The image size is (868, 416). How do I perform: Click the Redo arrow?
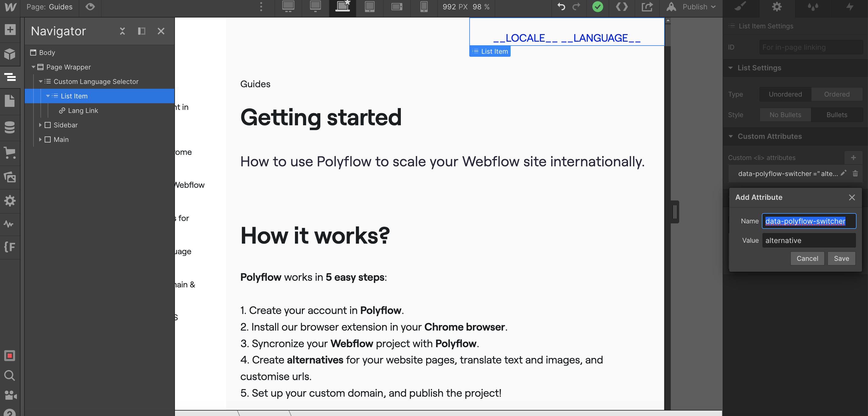tap(577, 7)
